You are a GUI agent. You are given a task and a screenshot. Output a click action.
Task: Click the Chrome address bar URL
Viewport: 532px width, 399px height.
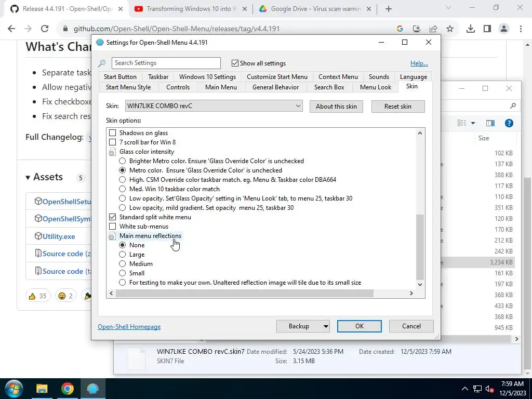(x=177, y=29)
